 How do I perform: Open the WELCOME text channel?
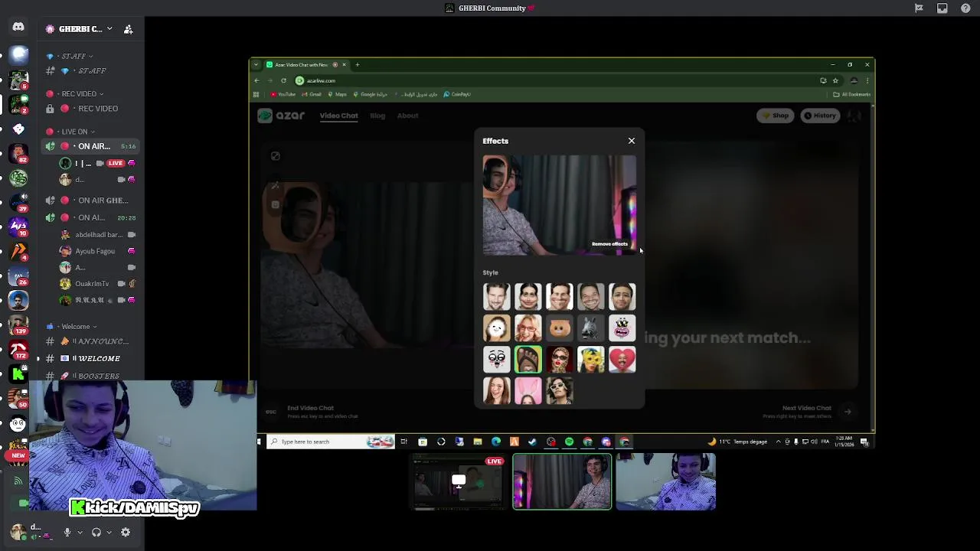(x=90, y=358)
